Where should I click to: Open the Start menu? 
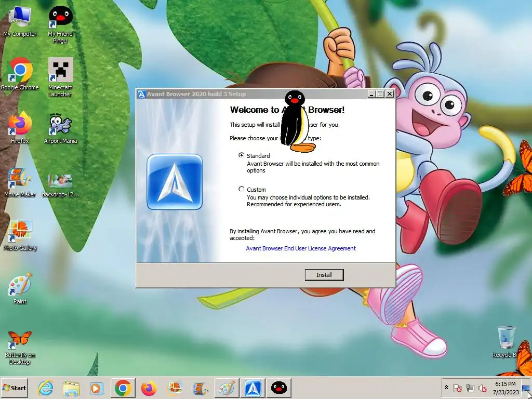14,388
